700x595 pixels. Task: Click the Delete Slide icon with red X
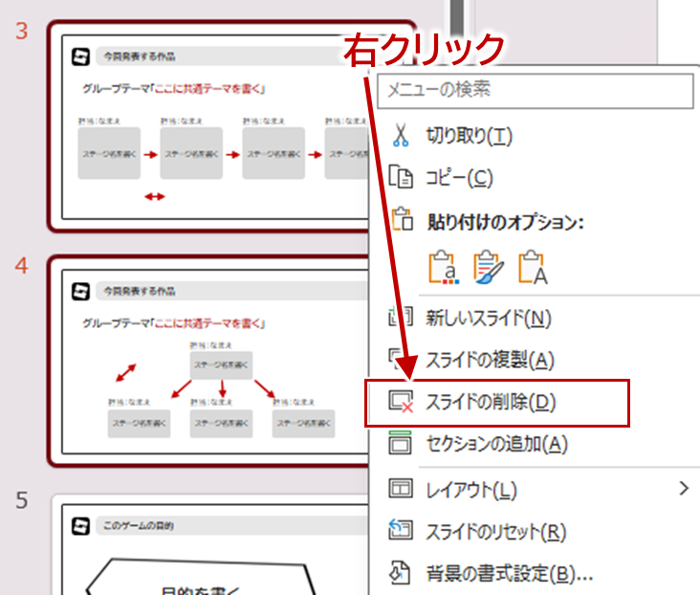(x=401, y=401)
